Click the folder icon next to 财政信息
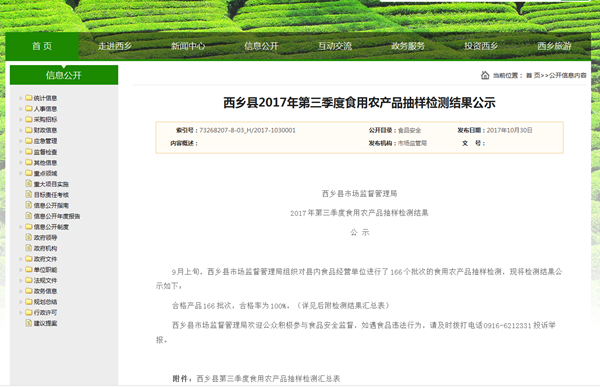The width and height of the screenshot is (600, 387). 29,130
